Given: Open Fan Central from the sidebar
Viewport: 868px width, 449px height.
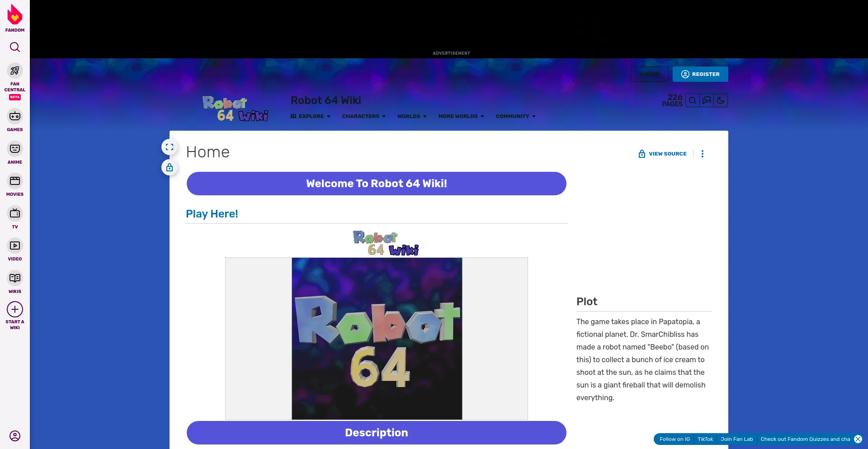Looking at the screenshot, I should (x=15, y=81).
